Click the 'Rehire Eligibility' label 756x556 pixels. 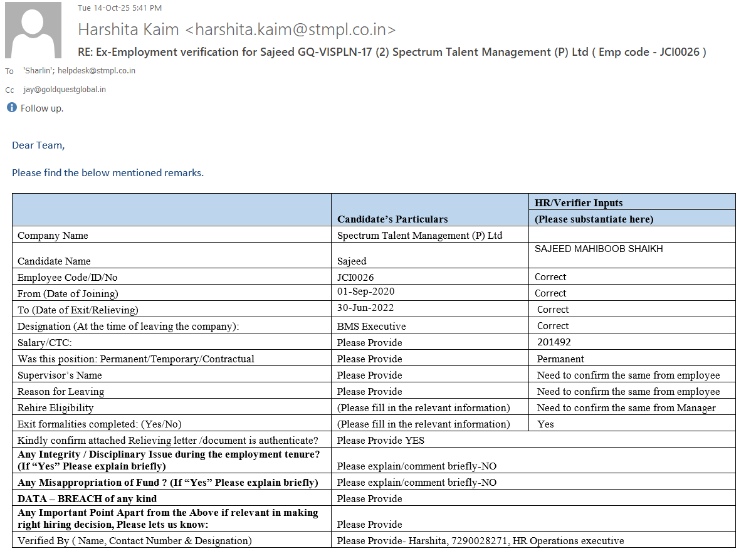pyautogui.click(x=55, y=408)
